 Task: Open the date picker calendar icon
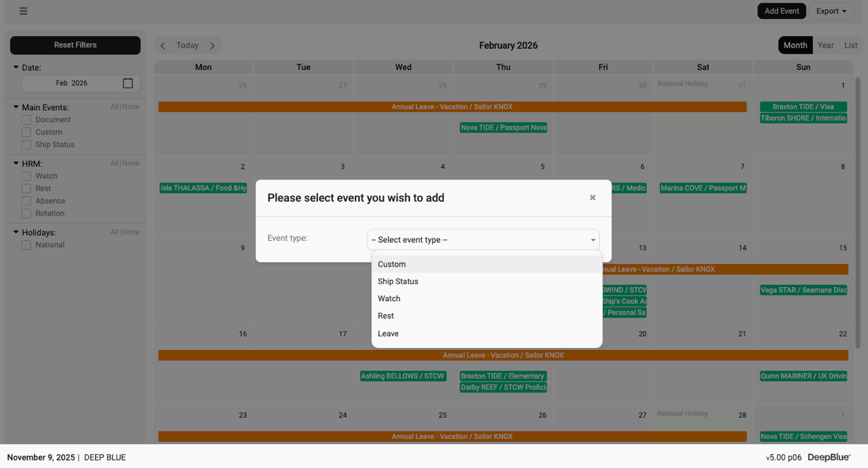(x=128, y=83)
